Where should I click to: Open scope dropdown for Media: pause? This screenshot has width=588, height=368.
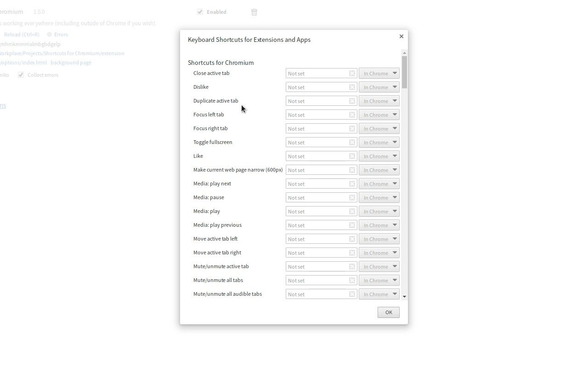[379, 198]
